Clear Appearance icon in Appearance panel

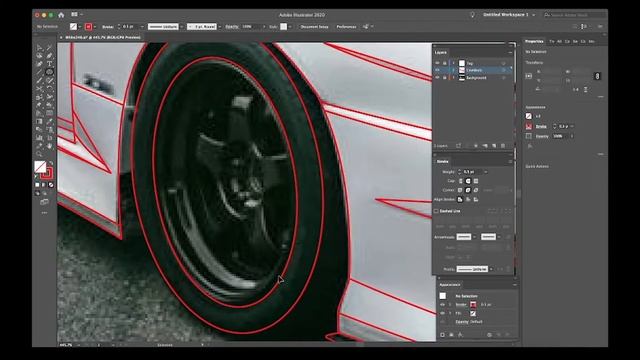click(x=489, y=335)
